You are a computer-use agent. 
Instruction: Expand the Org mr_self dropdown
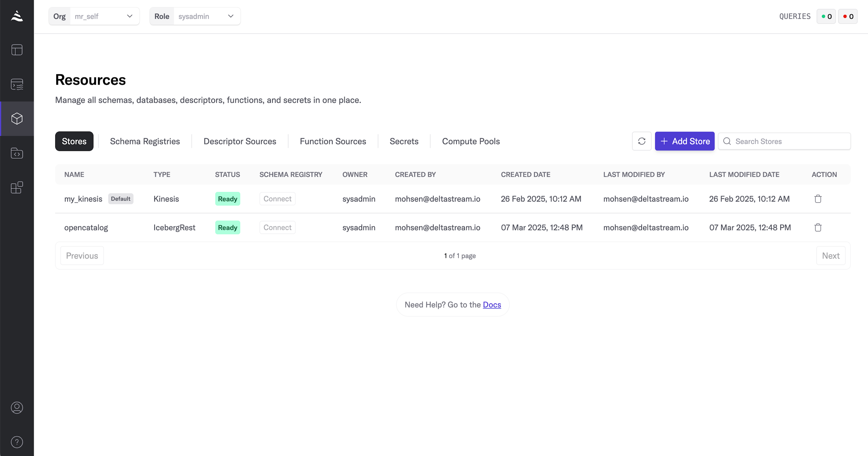tap(104, 16)
